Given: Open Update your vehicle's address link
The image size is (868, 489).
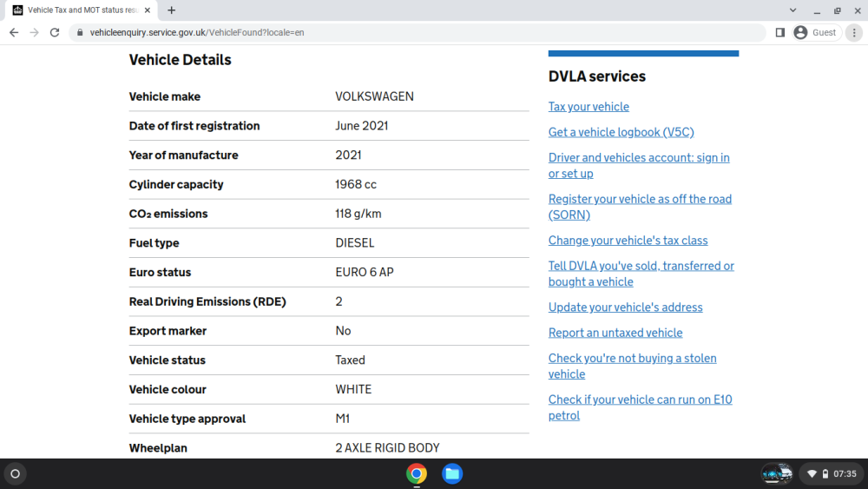Looking at the screenshot, I should (626, 307).
